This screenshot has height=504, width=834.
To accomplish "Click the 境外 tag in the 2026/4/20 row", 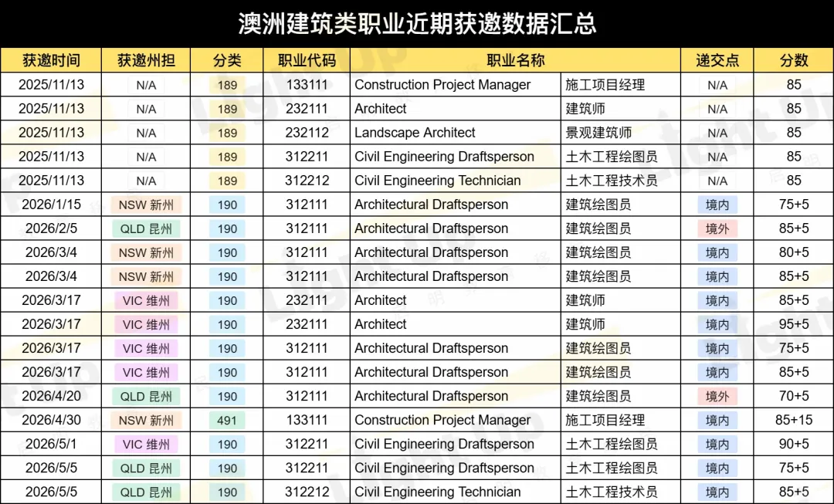I will 717,396.
